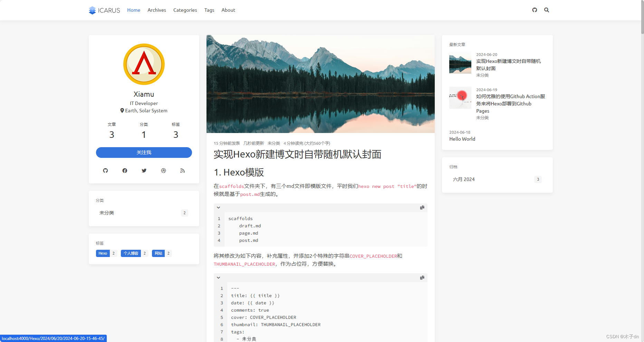Viewport: 644px width, 342px height.
Task: Open 未分类 category in sidebar list
Action: pos(144,213)
